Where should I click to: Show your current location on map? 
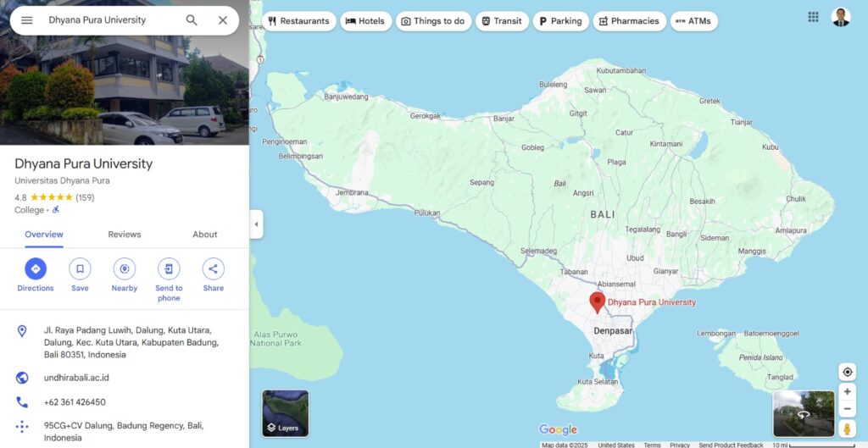(847, 372)
